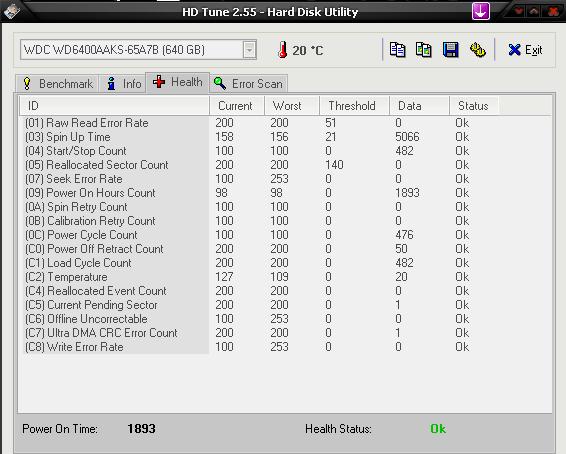Open the Error Scan tab
Image resolution: width=566 pixels, height=454 pixels.
pos(248,84)
